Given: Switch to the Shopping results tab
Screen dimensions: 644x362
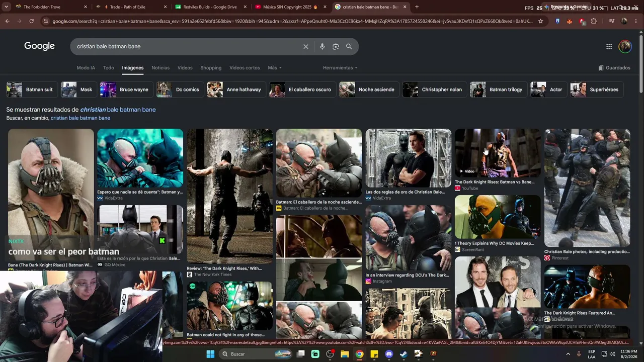Looking at the screenshot, I should (x=211, y=68).
